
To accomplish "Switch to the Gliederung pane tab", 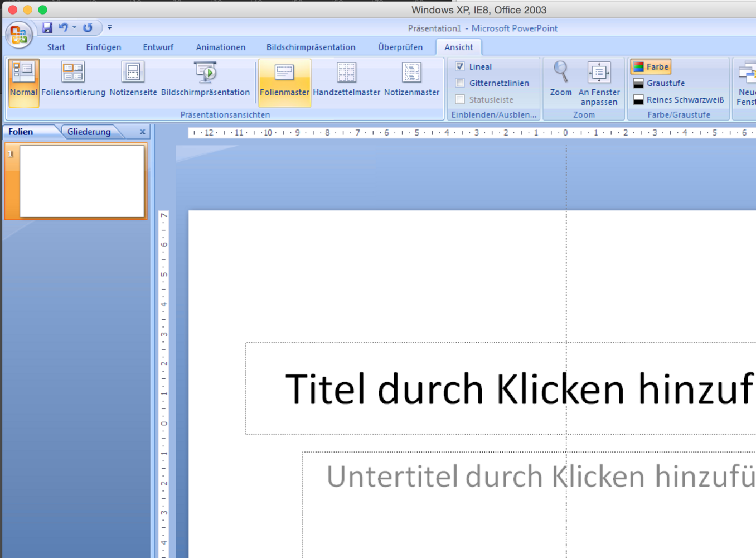I will [x=89, y=132].
